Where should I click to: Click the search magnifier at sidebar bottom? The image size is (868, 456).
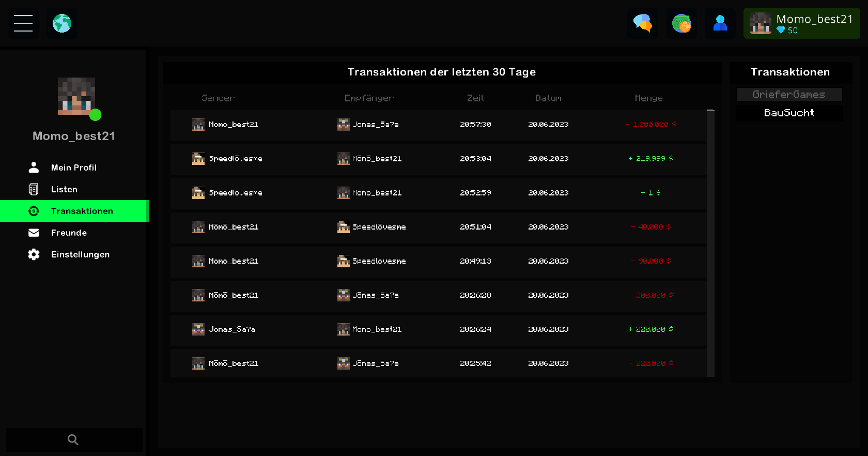[73, 440]
